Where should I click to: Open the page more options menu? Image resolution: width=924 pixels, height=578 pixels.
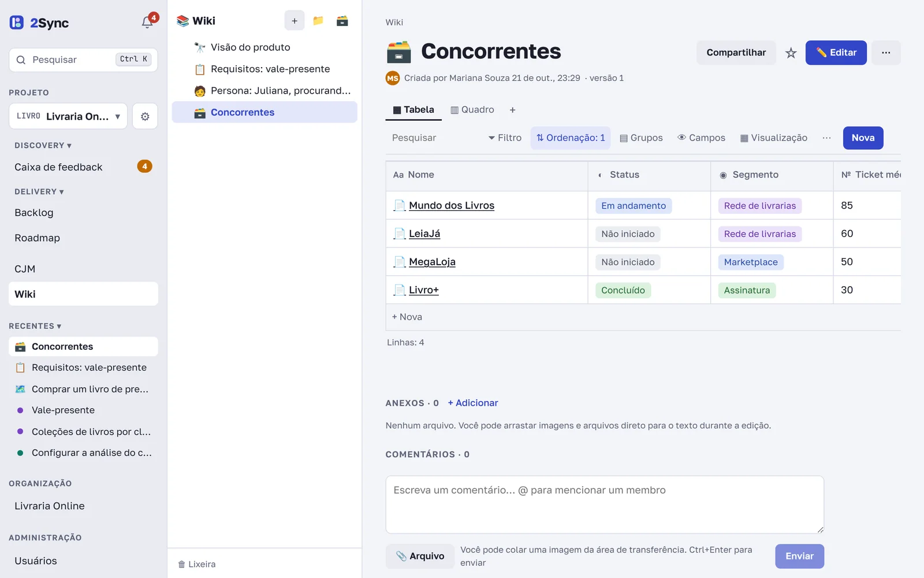click(x=886, y=53)
